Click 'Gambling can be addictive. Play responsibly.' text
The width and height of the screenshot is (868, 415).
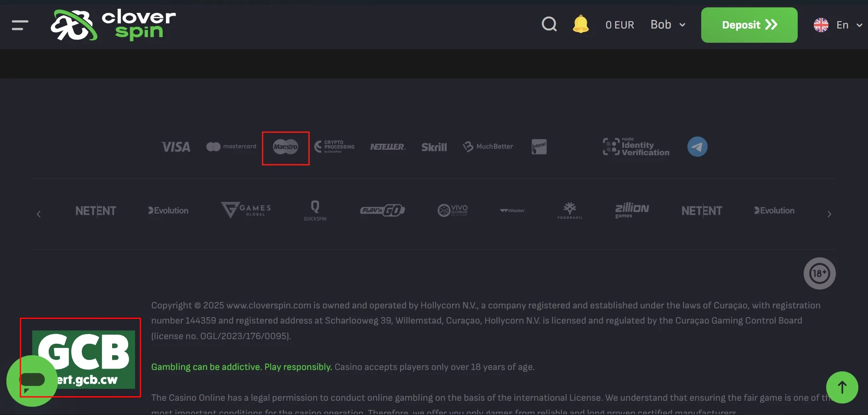tap(242, 367)
